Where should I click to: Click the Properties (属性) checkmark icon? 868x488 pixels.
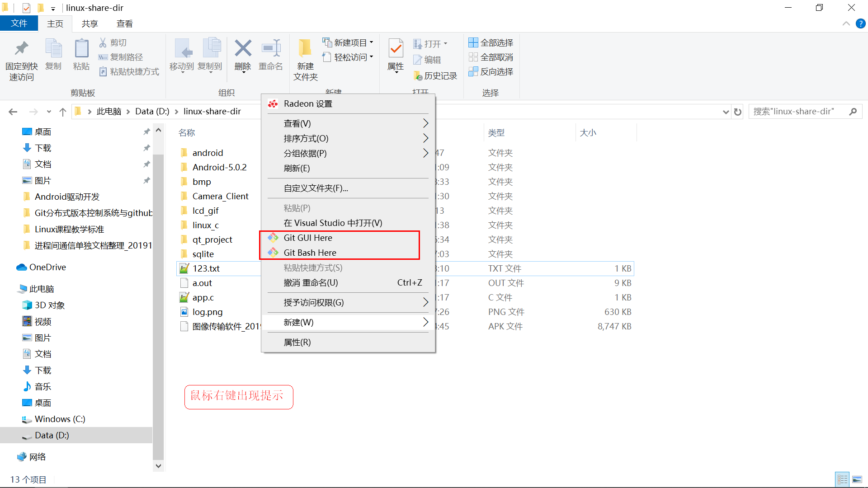pos(396,49)
